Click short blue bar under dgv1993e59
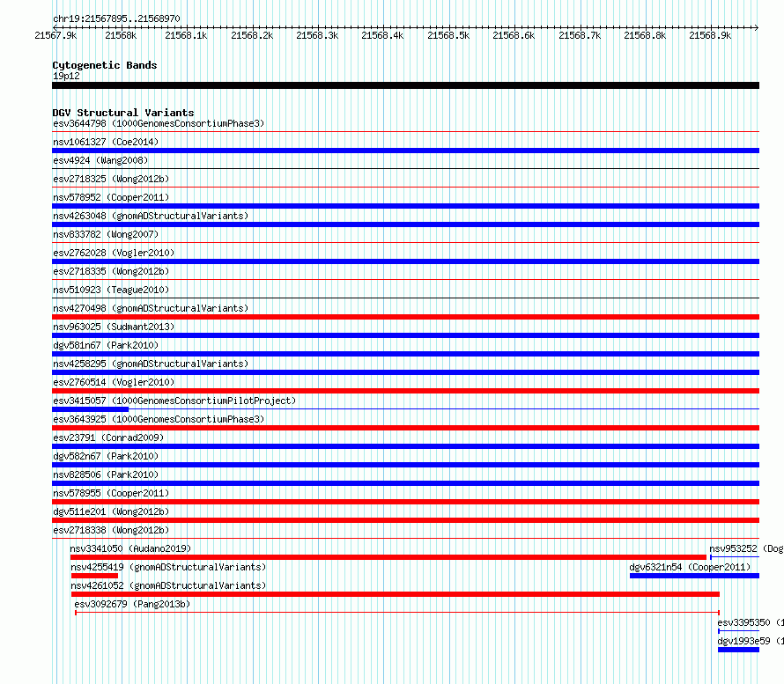This screenshot has width=784, height=684. 738,650
